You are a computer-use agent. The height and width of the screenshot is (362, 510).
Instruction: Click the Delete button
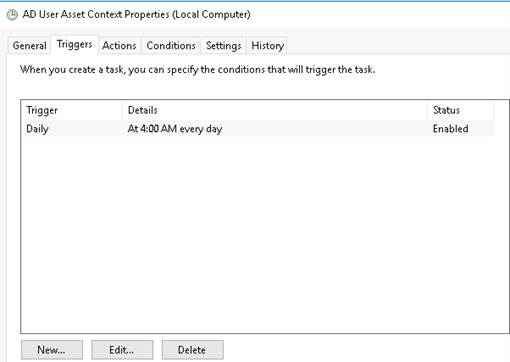click(192, 350)
